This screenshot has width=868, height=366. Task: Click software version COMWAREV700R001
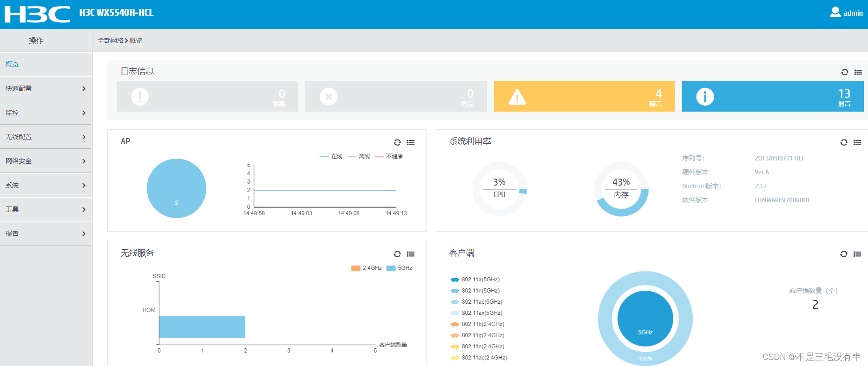[782, 200]
